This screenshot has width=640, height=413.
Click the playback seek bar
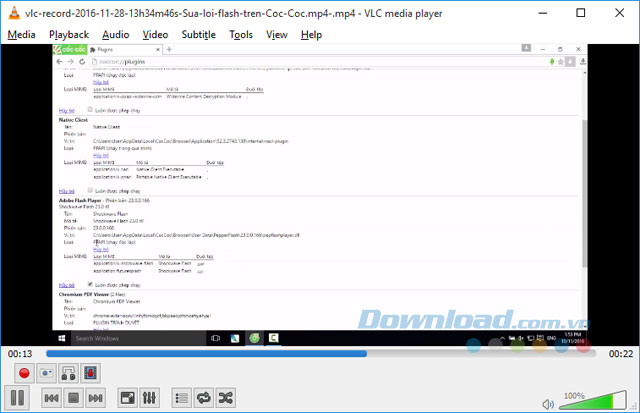tap(320, 353)
